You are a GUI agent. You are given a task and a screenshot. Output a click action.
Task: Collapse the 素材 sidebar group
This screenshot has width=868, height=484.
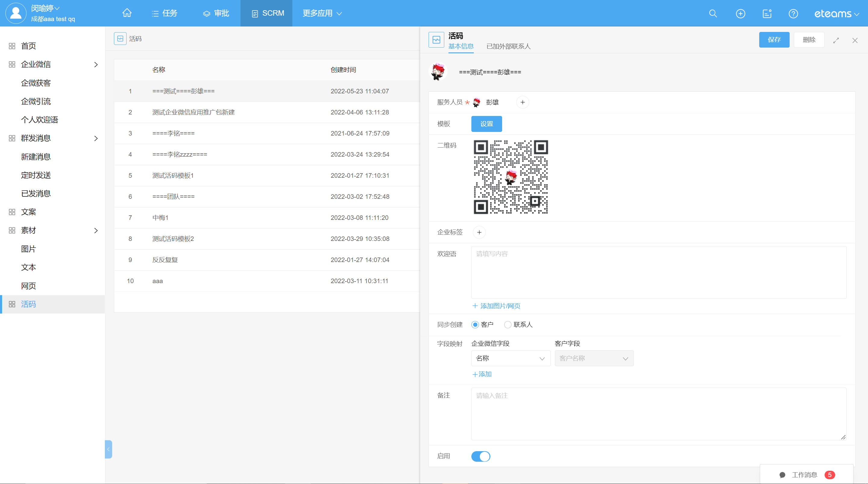[x=96, y=230]
